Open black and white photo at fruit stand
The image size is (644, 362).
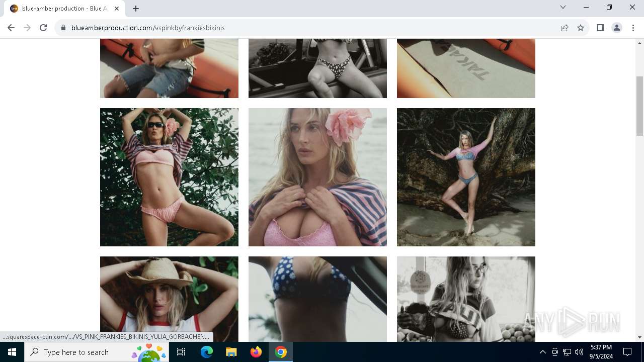pos(466,299)
